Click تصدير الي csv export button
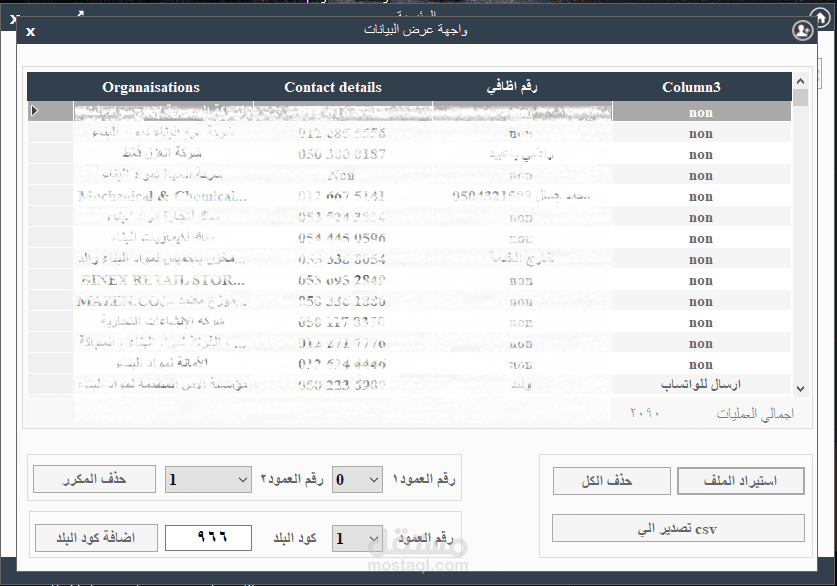Viewport: 837px width, 586px height. [678, 528]
